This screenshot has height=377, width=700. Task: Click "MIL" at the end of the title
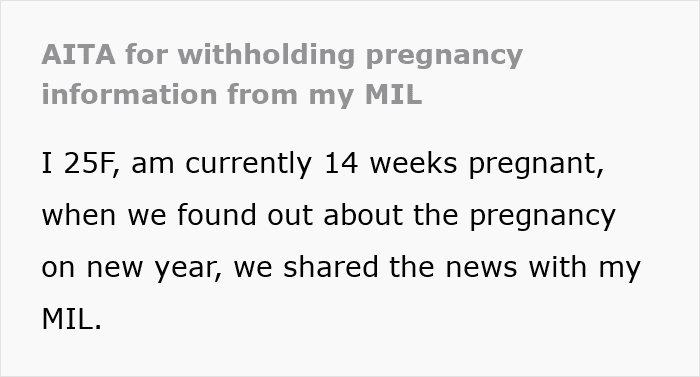(x=393, y=95)
